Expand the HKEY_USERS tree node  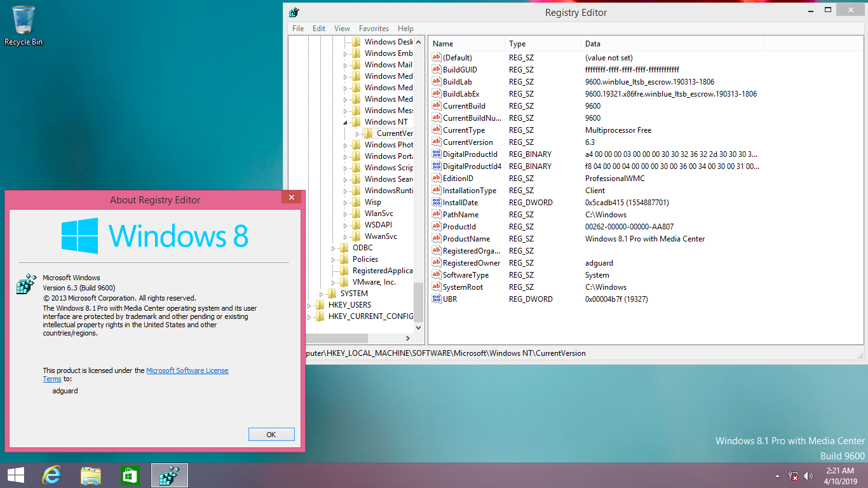coord(309,305)
